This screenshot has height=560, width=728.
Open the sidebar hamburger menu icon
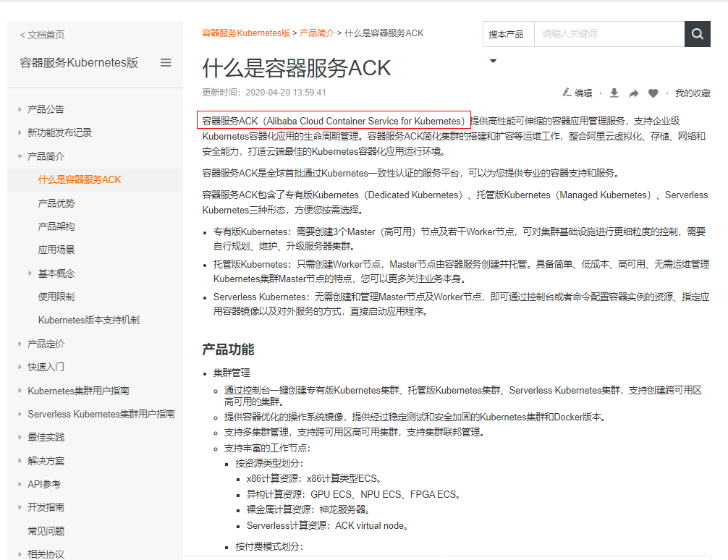point(166,63)
